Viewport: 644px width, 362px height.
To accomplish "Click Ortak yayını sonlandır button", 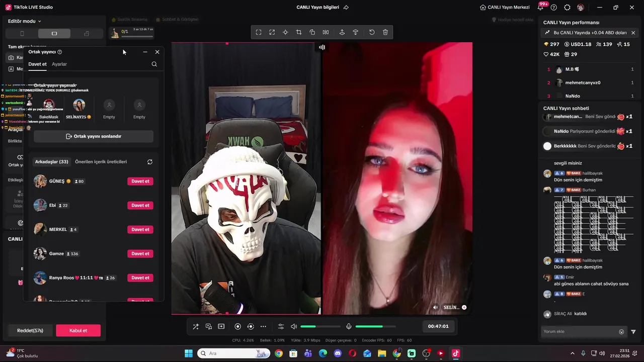I will (94, 136).
